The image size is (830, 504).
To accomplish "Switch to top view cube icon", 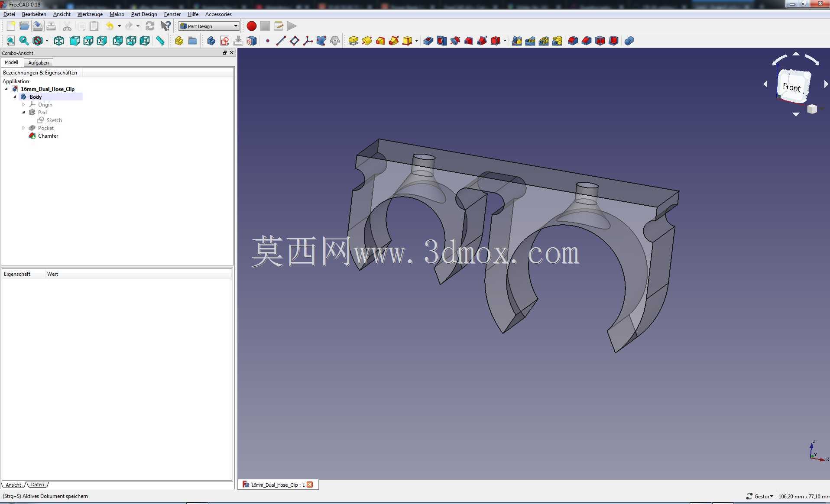I will click(x=88, y=41).
